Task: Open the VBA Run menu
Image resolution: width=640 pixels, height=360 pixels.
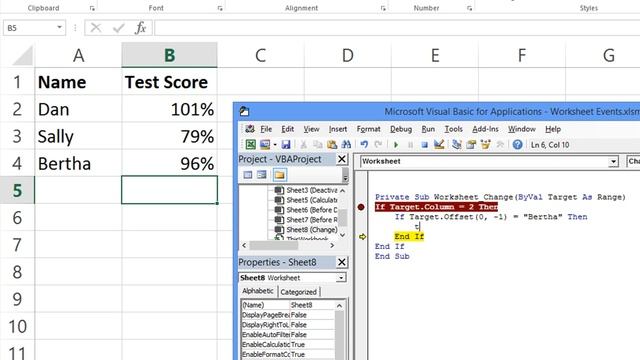Action: coord(428,129)
